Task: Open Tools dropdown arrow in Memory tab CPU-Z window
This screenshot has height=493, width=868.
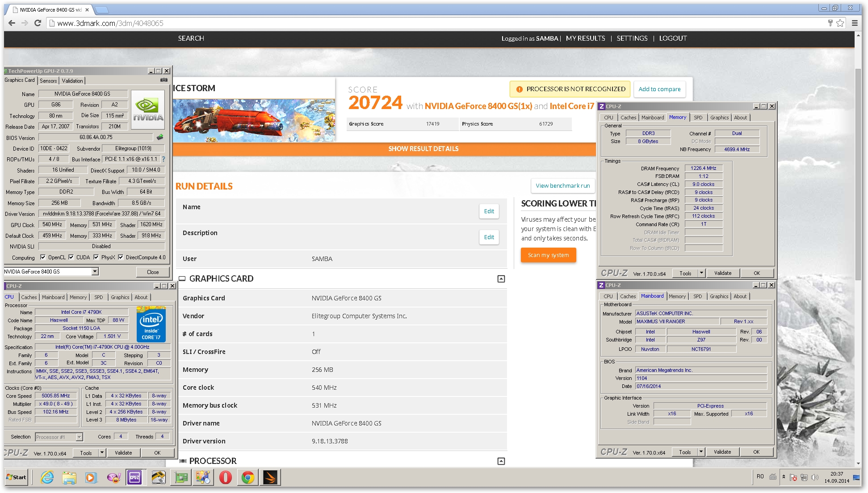Action: [x=701, y=273]
